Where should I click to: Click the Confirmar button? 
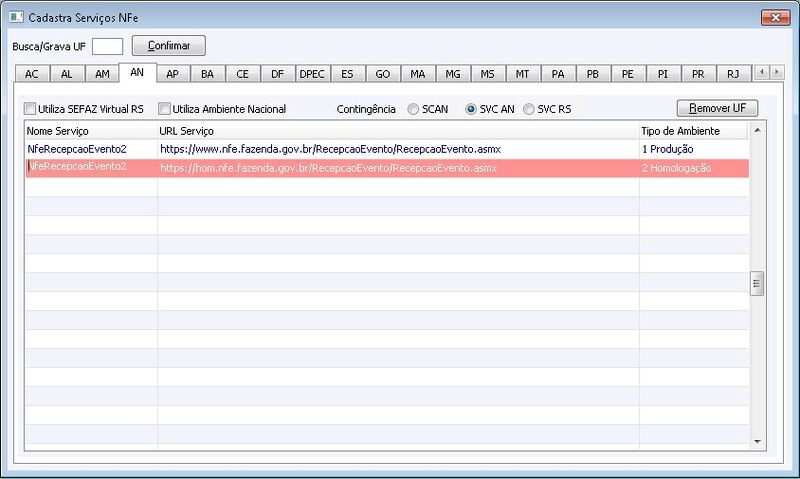169,45
